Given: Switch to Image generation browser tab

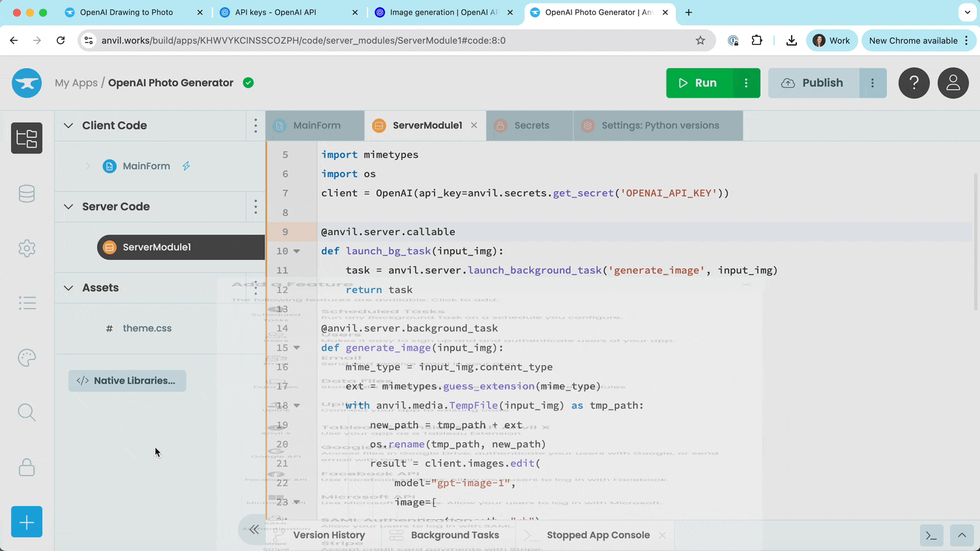Looking at the screenshot, I should (443, 12).
